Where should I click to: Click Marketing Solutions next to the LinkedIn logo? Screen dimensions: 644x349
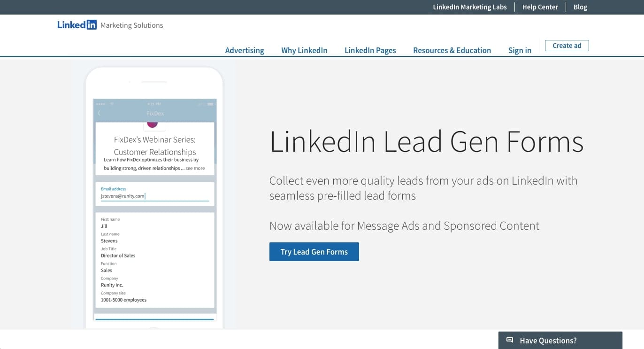point(131,25)
